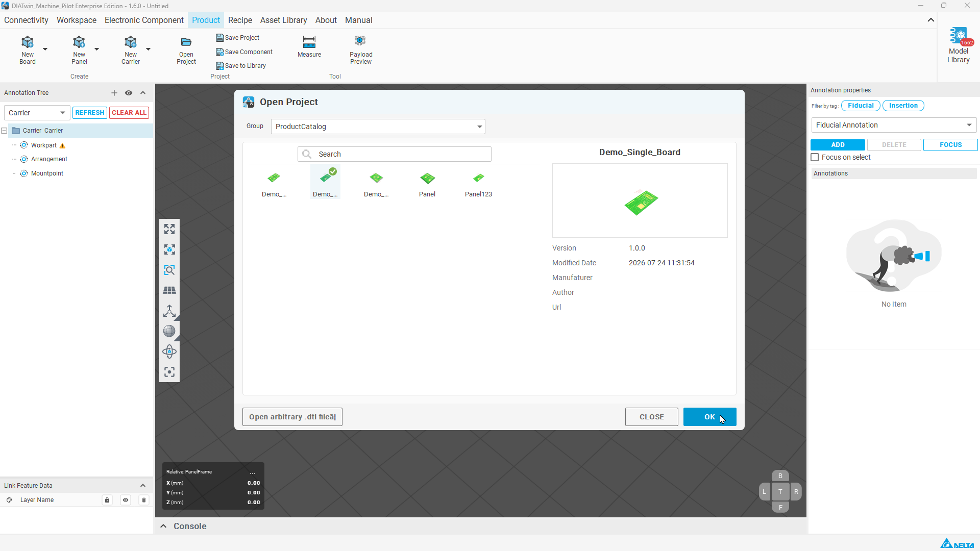
Task: Click CLOSE in Open Project dialog
Action: click(652, 417)
